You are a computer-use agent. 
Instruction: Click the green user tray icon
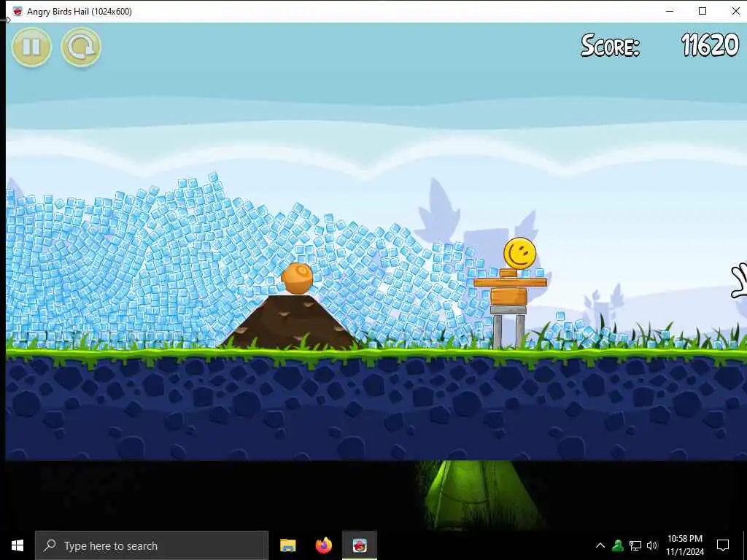(618, 545)
